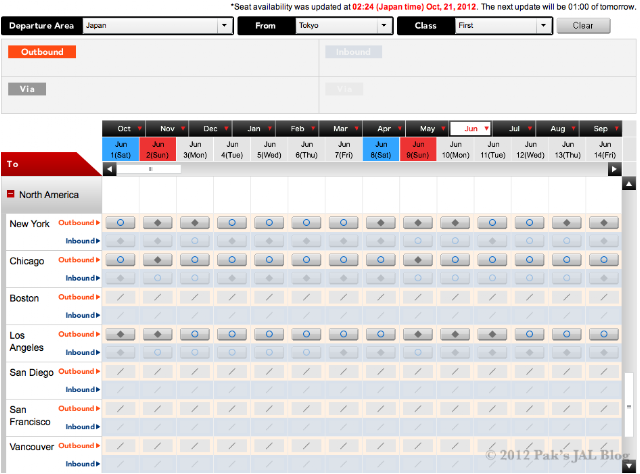Click Vancouver Outbound slash cell for Jun 2(Sun)

(x=158, y=446)
